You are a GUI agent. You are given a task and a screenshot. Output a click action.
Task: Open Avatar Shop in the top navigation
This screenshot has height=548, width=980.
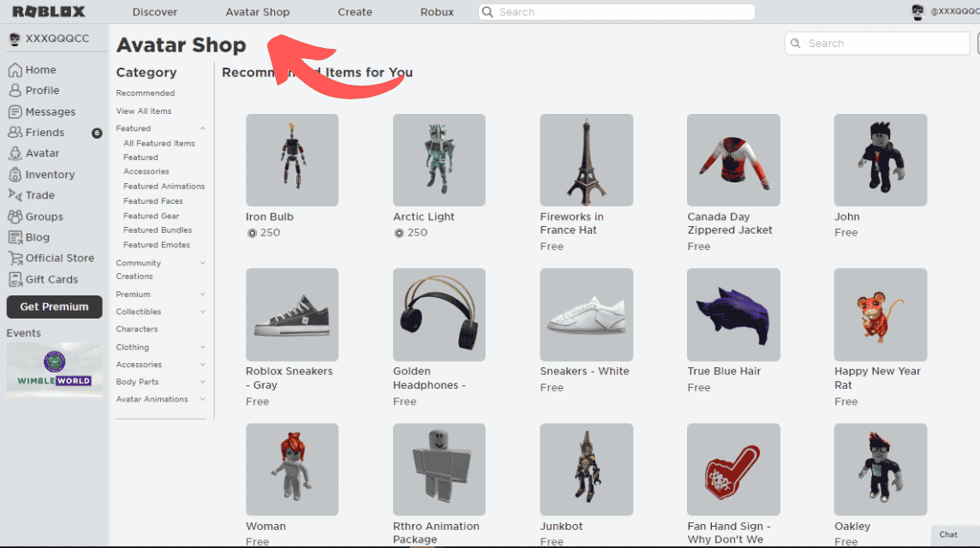pos(258,12)
